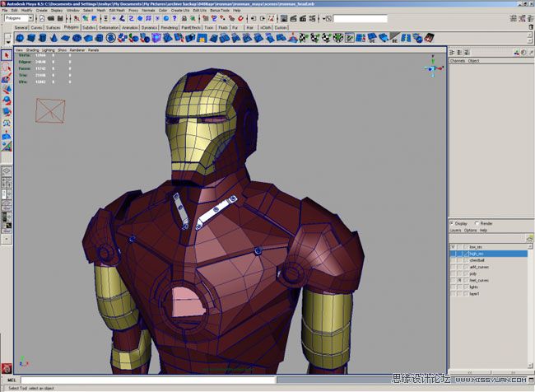Click the create new layer icon
The image size is (535, 392).
point(529,238)
